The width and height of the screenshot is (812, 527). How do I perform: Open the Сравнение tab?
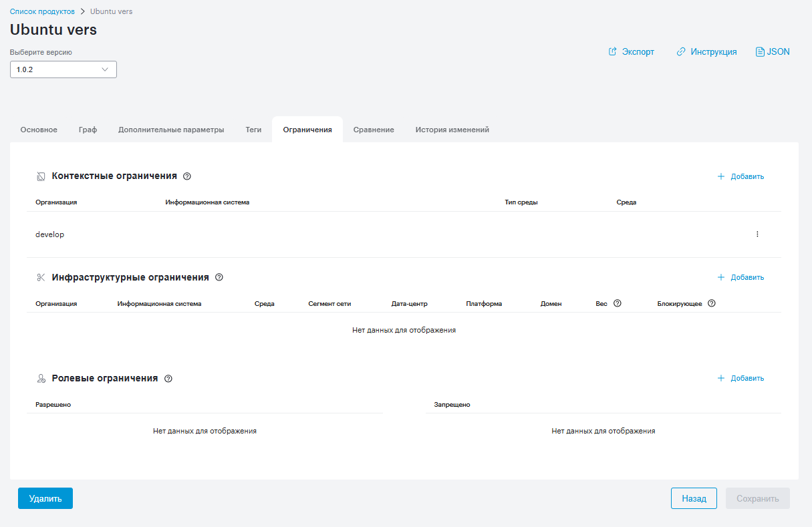[x=374, y=130]
